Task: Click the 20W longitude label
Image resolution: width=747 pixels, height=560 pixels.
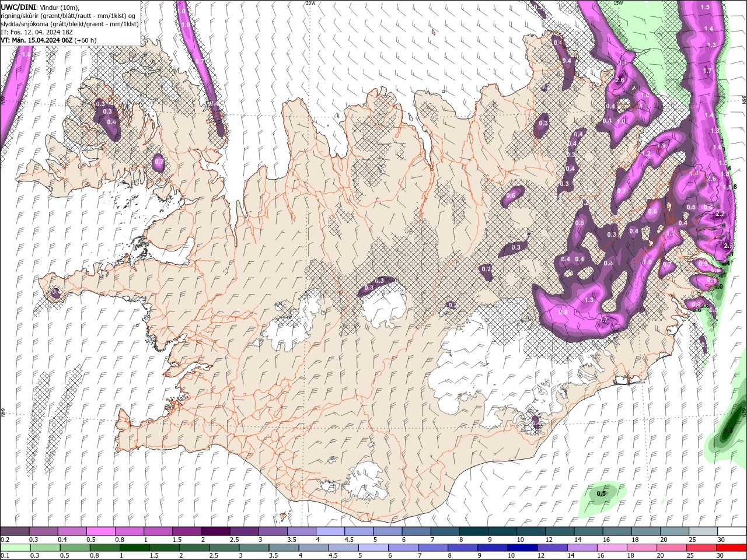Action: [x=310, y=3]
